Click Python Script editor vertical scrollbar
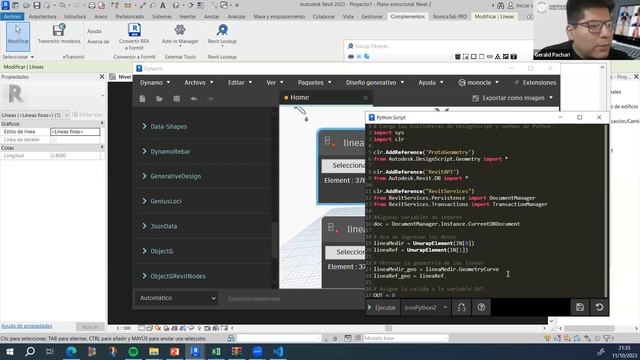This screenshot has width=640, height=360. click(x=606, y=211)
